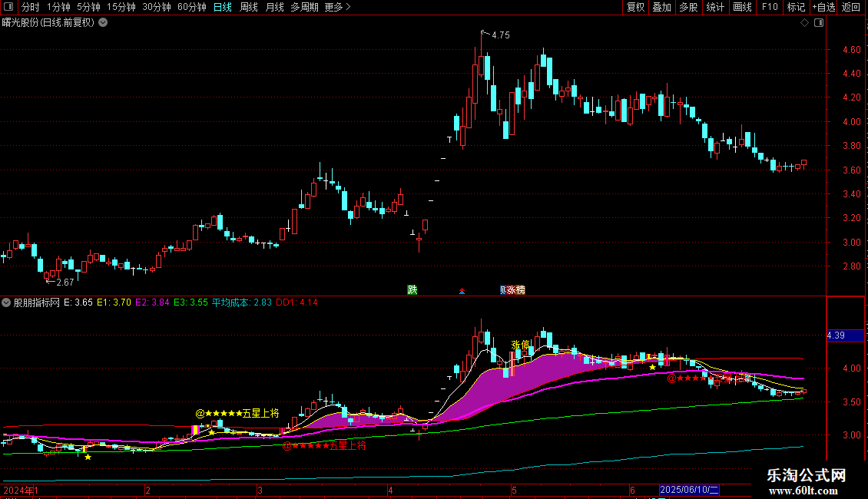868x499 pixels.
Task: Click the small red-blue arrow marker
Action: 462,291
